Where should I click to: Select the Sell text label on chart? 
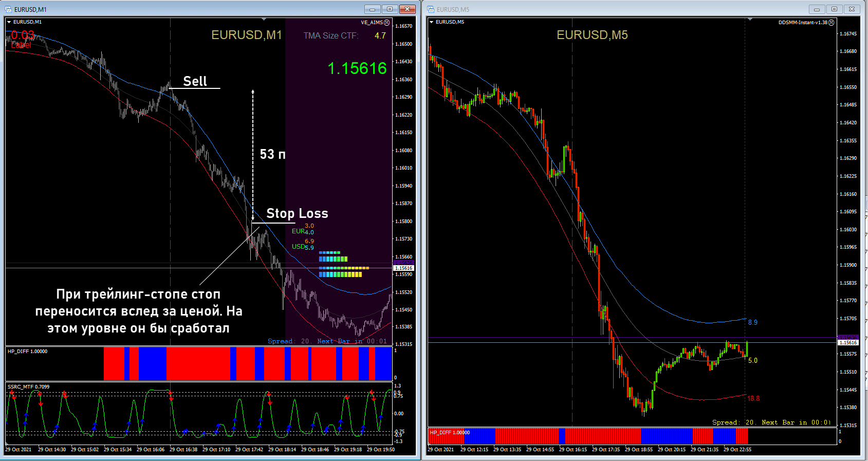195,81
